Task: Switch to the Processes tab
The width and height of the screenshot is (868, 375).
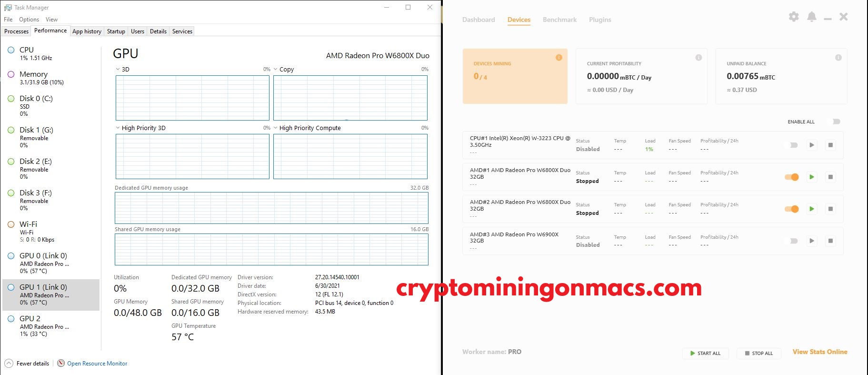Action: [x=16, y=31]
